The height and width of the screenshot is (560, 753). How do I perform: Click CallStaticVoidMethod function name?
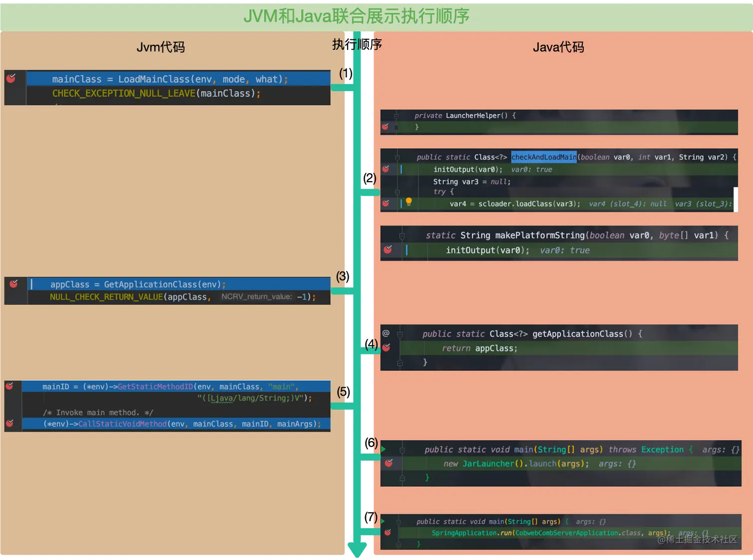(x=122, y=424)
